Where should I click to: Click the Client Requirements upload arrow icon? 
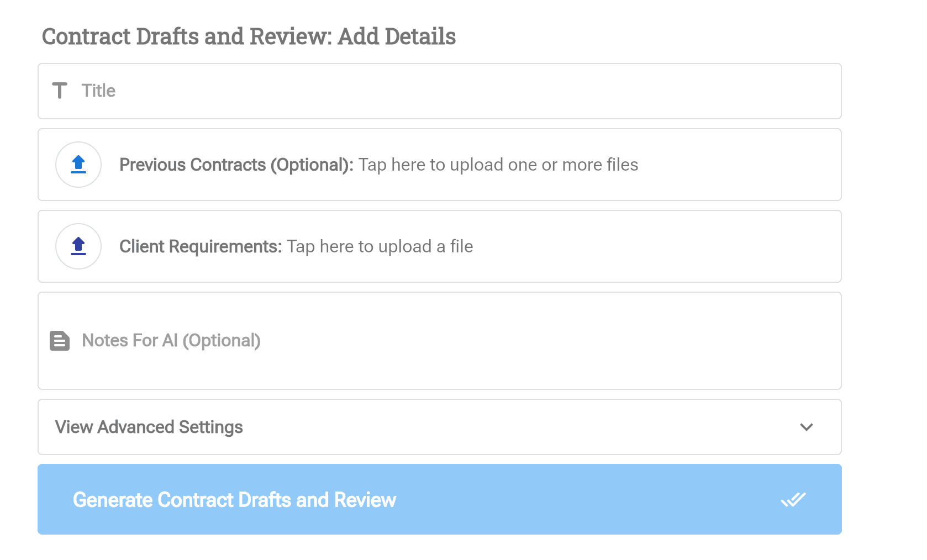click(78, 246)
